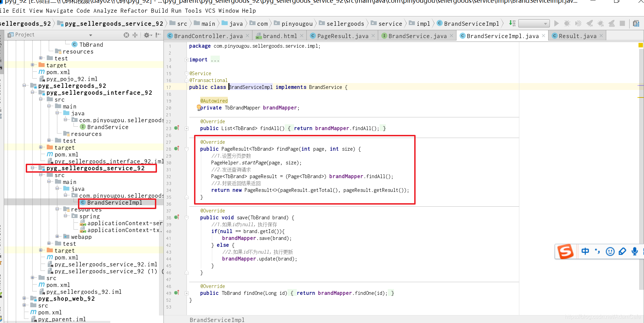The height and width of the screenshot is (323, 644).
Task: Expand the folded findOne method at line 49
Action: [187, 293]
